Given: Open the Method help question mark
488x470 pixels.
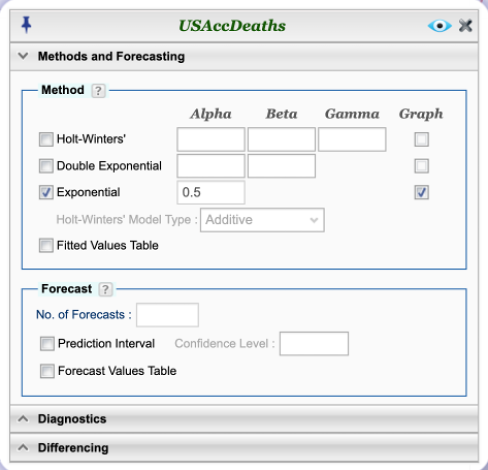Looking at the screenshot, I should [98, 91].
